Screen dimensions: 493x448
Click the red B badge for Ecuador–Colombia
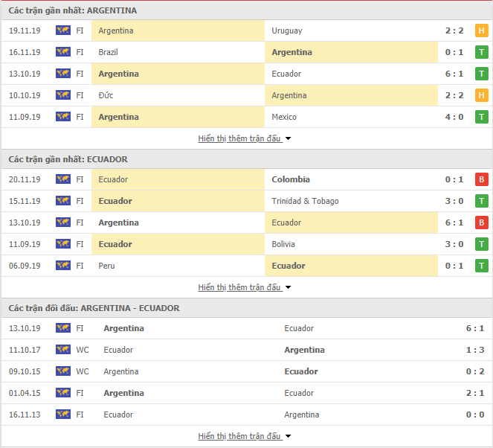481,179
